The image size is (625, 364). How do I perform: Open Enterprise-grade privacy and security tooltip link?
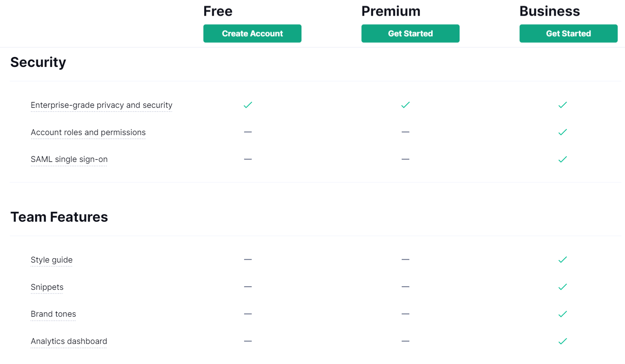tap(102, 105)
